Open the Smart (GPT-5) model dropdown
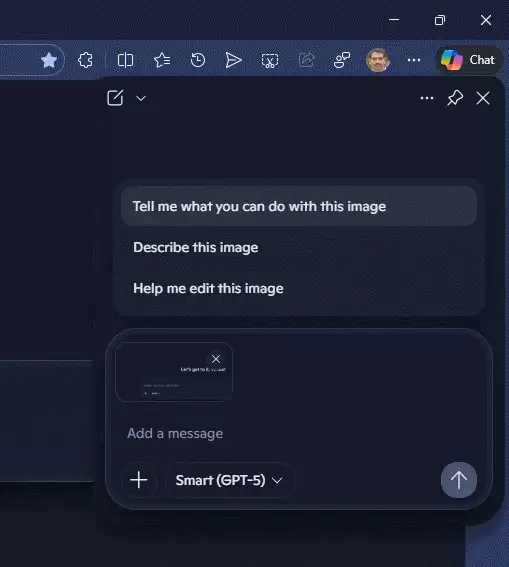The width and height of the screenshot is (509, 567). (229, 480)
